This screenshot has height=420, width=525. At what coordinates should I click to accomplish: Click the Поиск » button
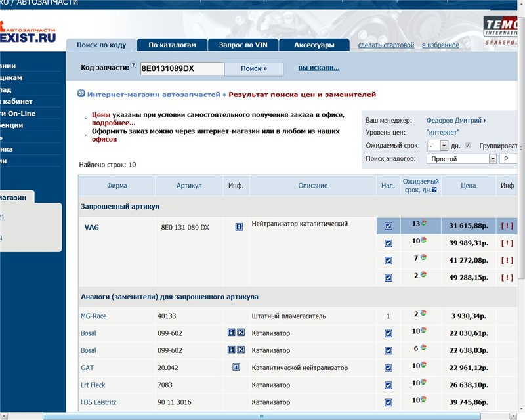coord(254,68)
